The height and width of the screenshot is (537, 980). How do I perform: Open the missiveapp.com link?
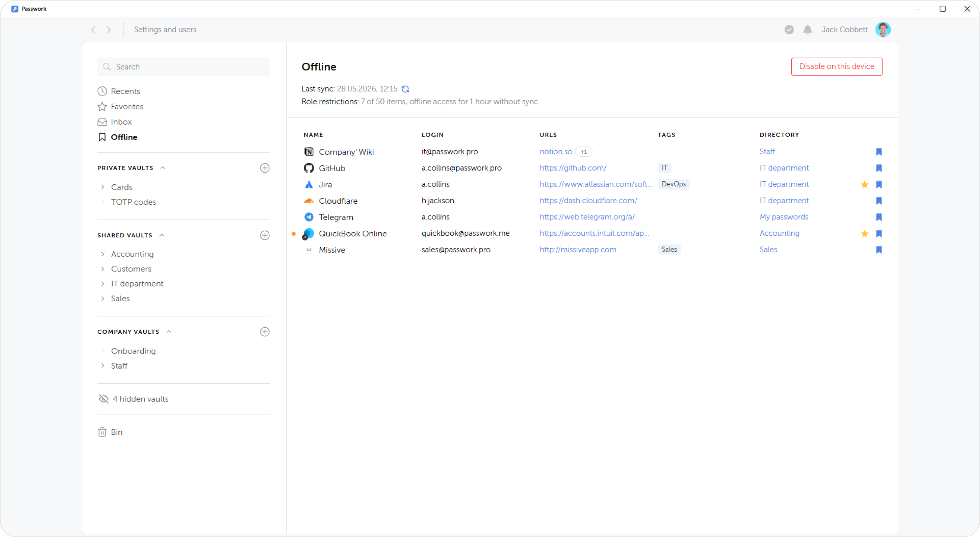coord(578,250)
